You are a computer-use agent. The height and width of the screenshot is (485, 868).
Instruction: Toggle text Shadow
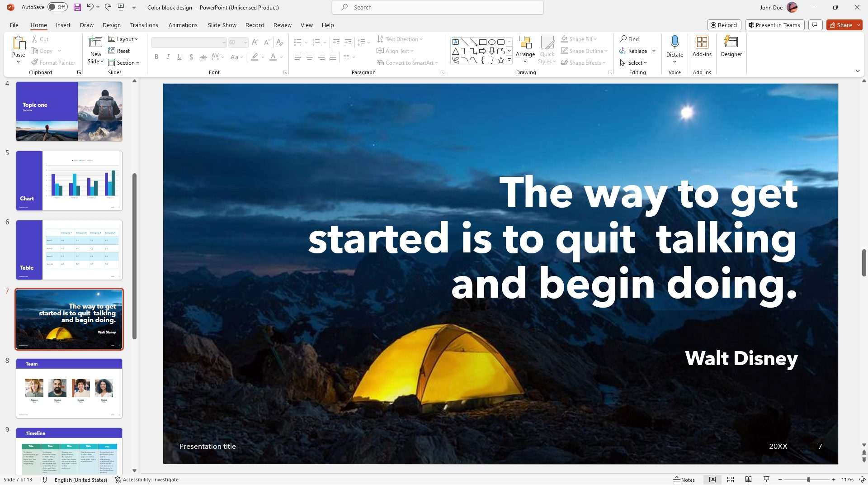point(191,57)
